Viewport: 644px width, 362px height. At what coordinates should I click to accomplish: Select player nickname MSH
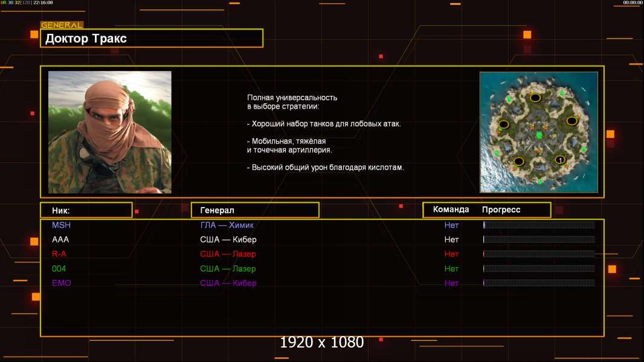[61, 225]
